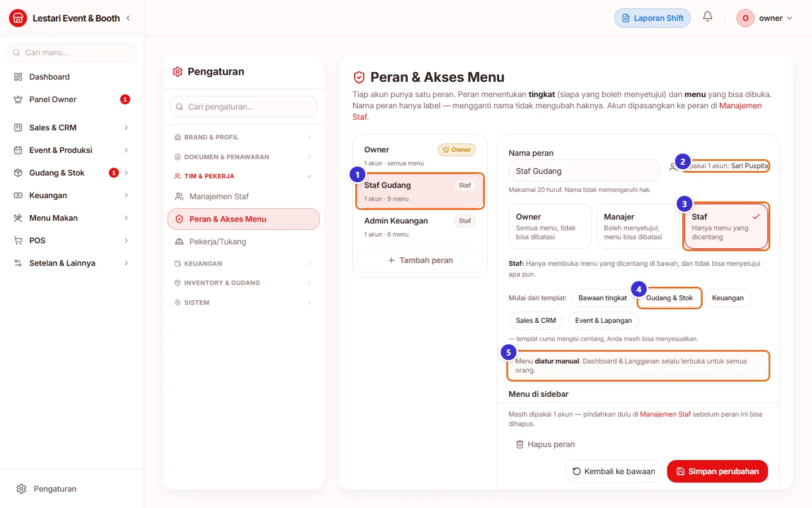Click the Dashboard grid icon in sidebar
Image resolution: width=812 pixels, height=508 pixels.
pos(18,77)
